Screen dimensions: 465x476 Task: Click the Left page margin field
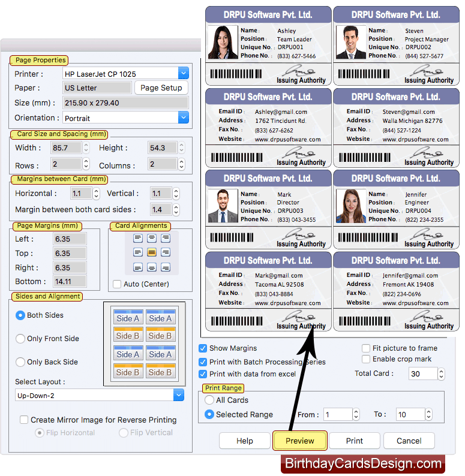pos(70,239)
